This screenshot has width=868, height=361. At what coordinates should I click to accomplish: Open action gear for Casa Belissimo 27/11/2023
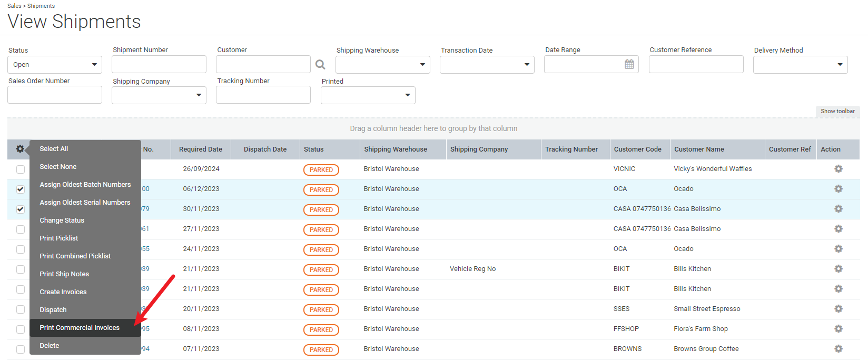(839, 229)
